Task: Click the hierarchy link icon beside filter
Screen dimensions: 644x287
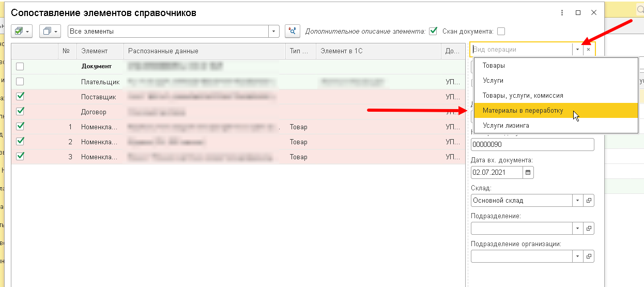Action: (293, 32)
